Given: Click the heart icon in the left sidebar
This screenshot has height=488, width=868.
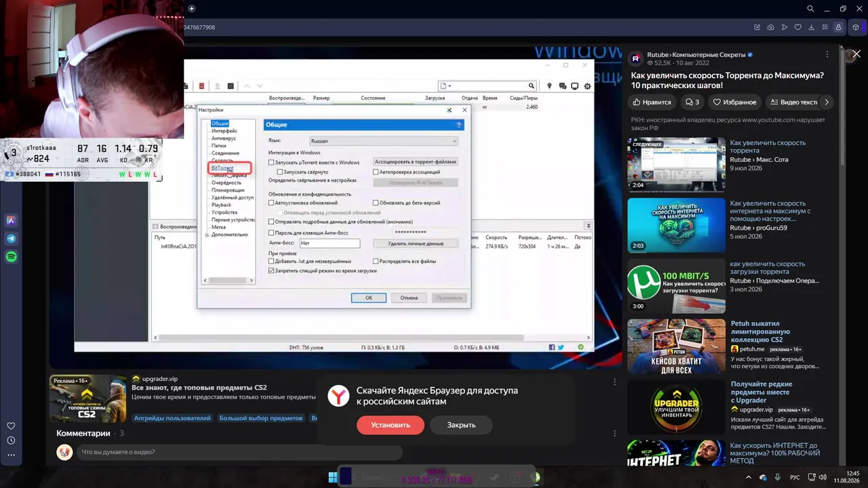Looking at the screenshot, I should [x=11, y=426].
